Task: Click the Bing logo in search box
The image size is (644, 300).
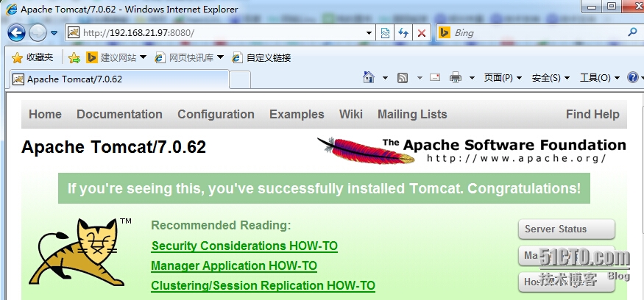Action: click(445, 32)
